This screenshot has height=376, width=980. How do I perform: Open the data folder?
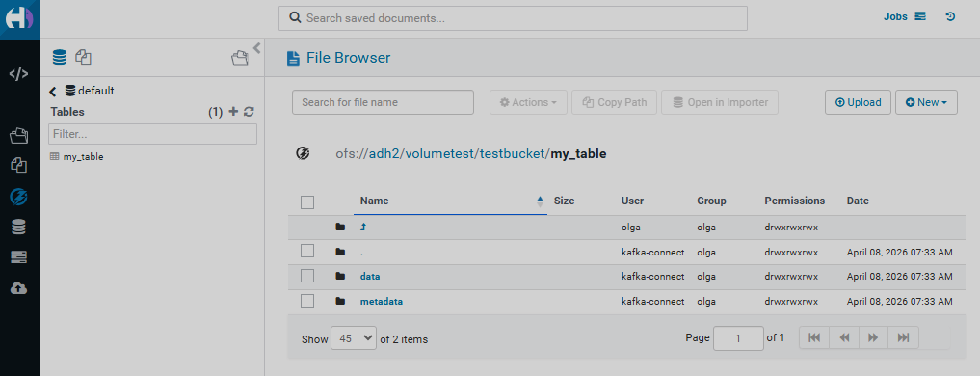pyautogui.click(x=370, y=276)
